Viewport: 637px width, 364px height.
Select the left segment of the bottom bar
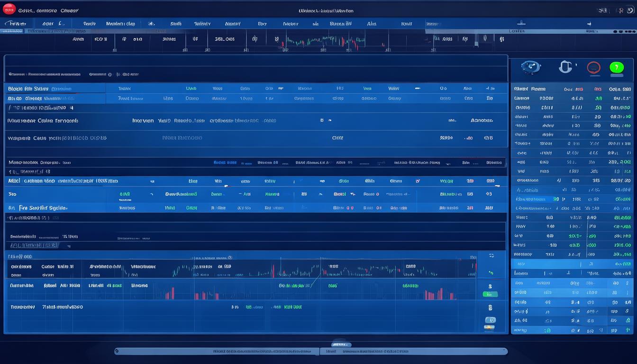[217, 351]
